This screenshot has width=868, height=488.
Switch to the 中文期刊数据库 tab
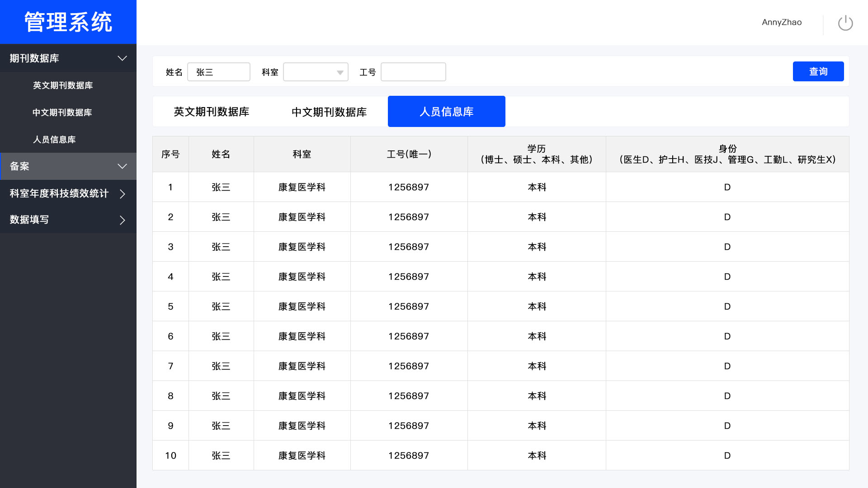tap(329, 112)
